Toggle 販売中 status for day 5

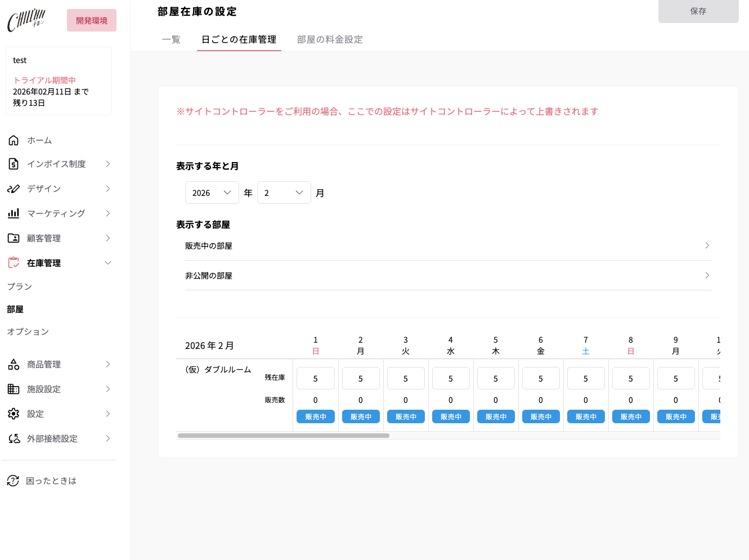(496, 416)
